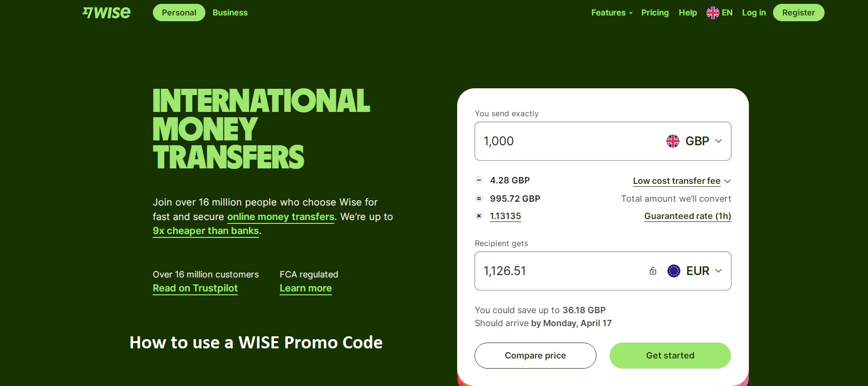This screenshot has width=868, height=386.
Task: Click the EUR European flag icon
Action: [x=674, y=271]
